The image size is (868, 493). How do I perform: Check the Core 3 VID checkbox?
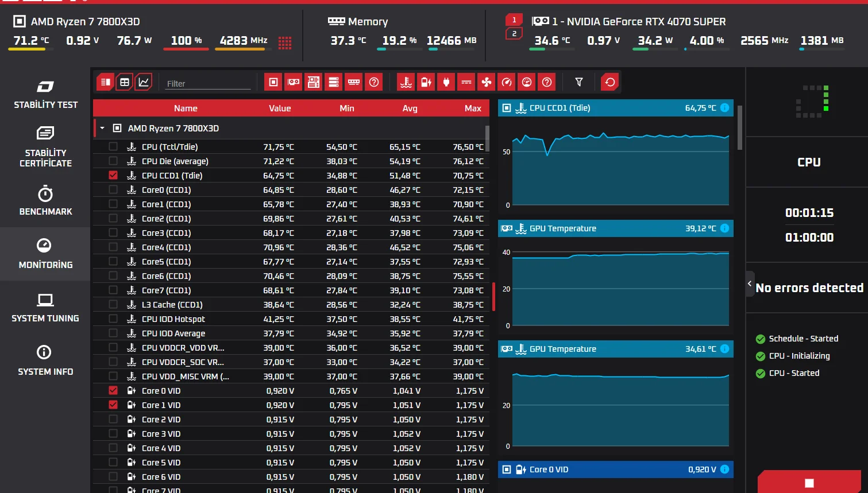click(113, 434)
